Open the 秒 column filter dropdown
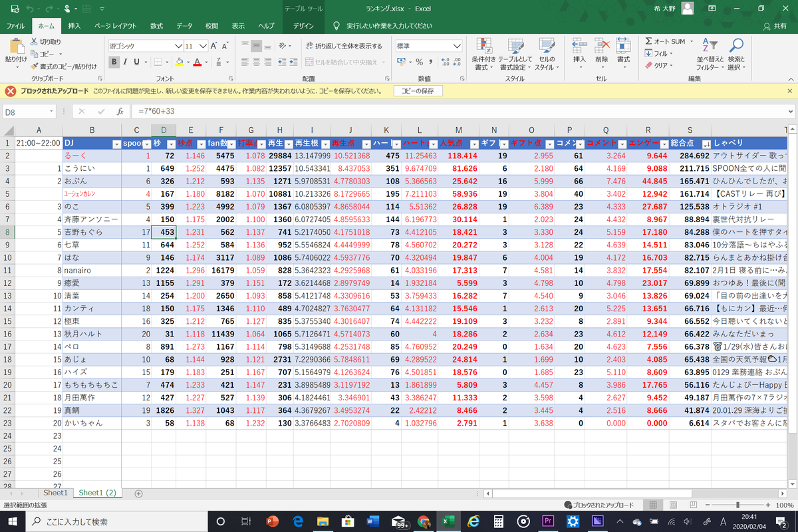798x532 pixels. 171,144
